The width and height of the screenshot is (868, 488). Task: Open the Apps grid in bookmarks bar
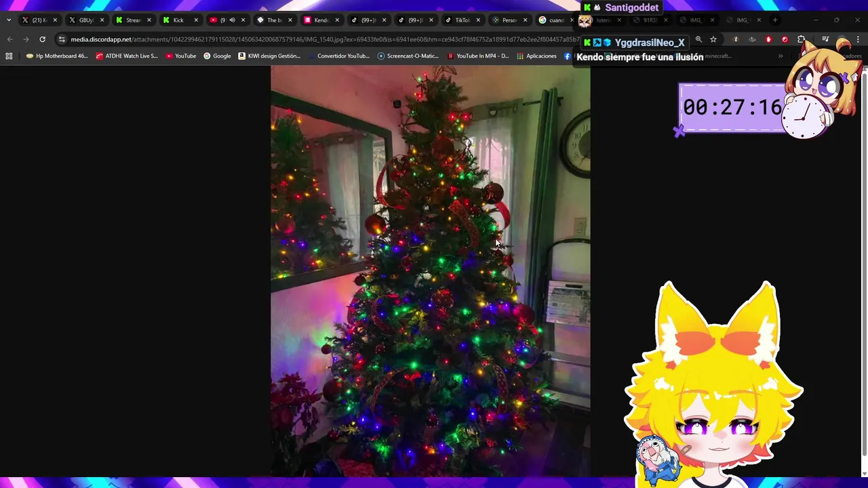pos(9,56)
